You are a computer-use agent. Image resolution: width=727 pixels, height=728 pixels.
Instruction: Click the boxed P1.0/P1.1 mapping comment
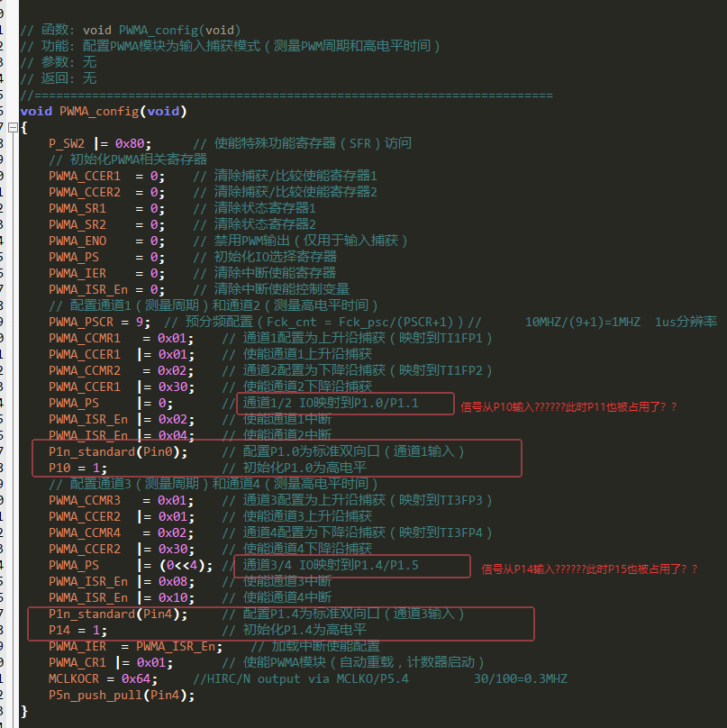331,403
